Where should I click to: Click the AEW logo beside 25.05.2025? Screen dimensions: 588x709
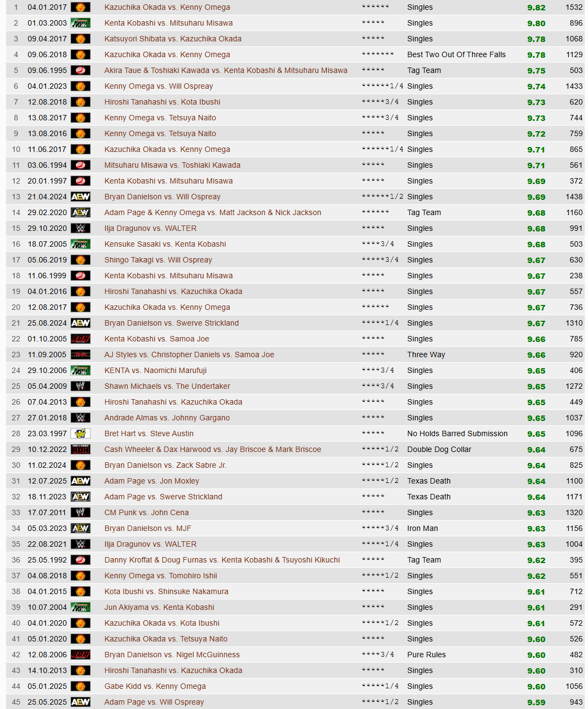pos(81,702)
